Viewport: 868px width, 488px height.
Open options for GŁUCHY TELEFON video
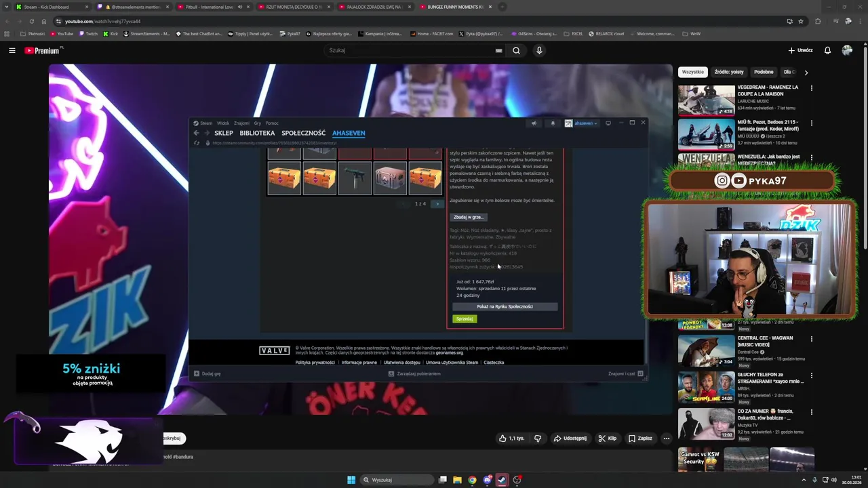pyautogui.click(x=812, y=375)
